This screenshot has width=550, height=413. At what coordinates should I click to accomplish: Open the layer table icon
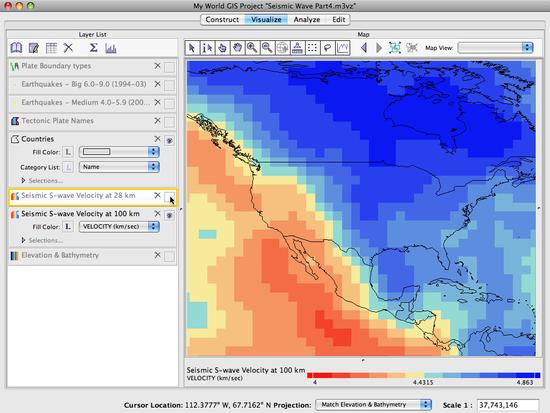click(51, 48)
